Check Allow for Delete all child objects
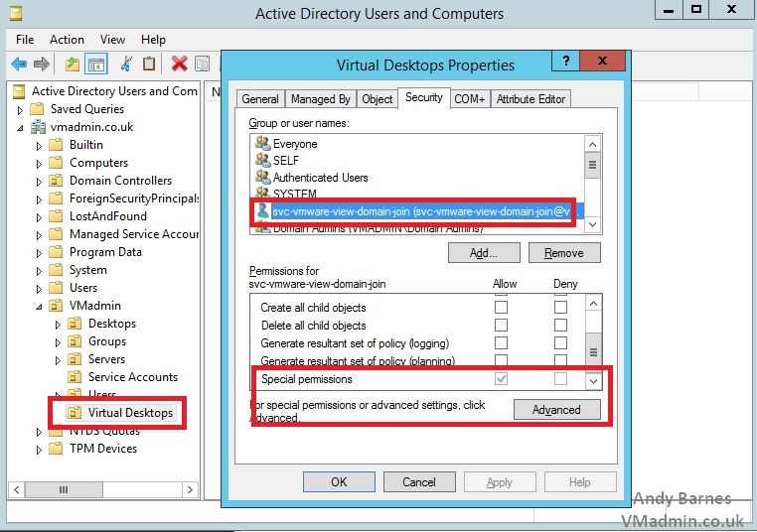 click(501, 326)
